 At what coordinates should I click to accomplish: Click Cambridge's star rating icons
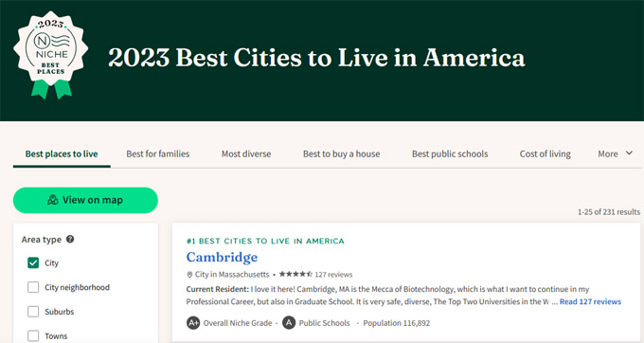tap(295, 274)
